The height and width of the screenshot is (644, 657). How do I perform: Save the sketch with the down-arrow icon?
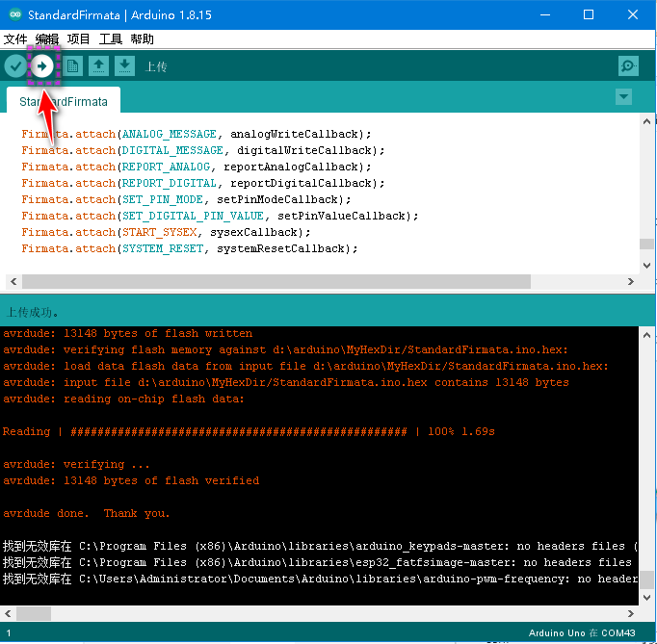pos(124,66)
